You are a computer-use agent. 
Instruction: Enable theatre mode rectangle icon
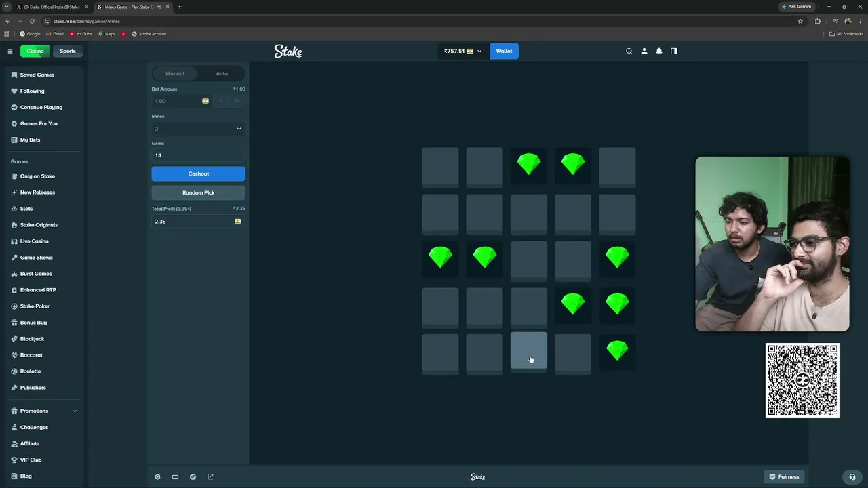tap(175, 476)
